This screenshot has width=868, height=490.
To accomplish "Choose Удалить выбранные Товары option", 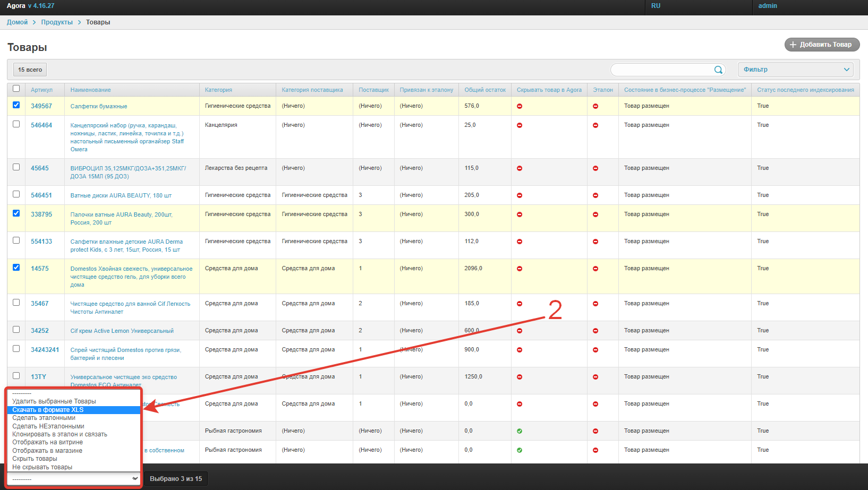I will point(54,401).
